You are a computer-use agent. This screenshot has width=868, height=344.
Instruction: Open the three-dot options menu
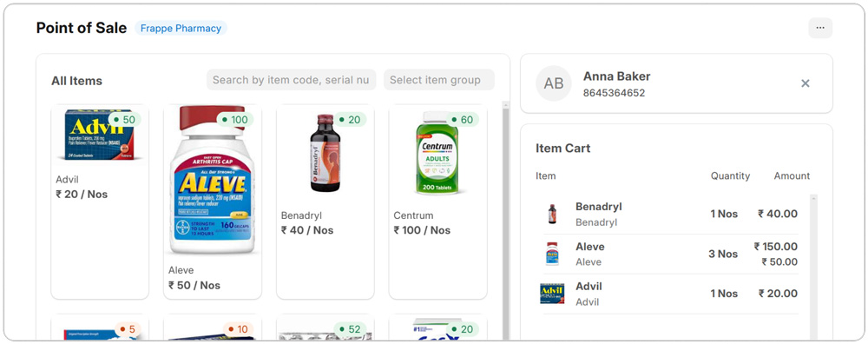coord(820,28)
